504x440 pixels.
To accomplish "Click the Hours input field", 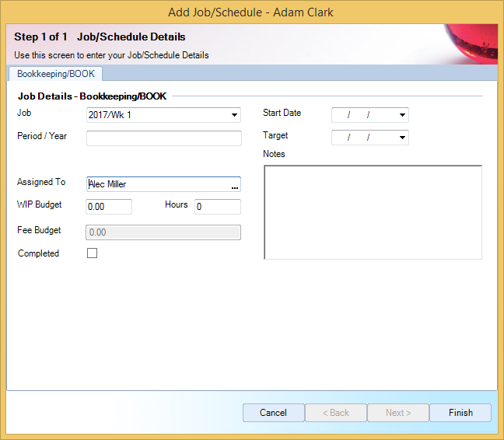I will (x=218, y=207).
